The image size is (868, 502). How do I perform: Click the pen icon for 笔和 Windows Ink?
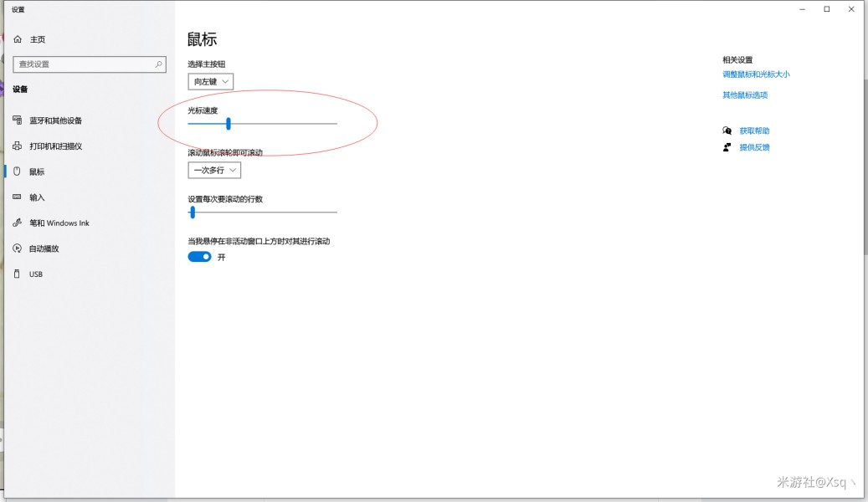click(x=18, y=223)
